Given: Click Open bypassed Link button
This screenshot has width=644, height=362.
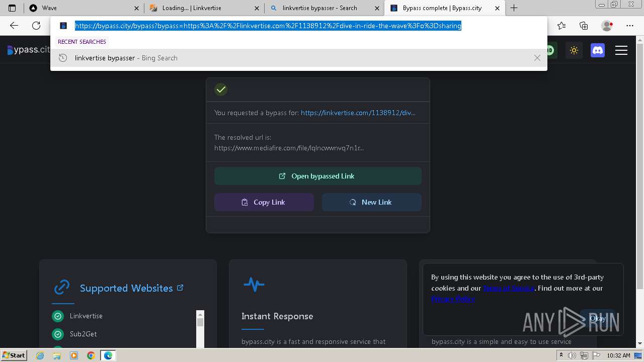Looking at the screenshot, I should [318, 176].
